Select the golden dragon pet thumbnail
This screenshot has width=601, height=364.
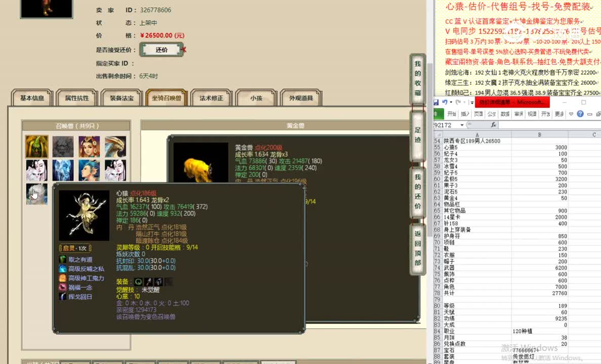(x=115, y=147)
